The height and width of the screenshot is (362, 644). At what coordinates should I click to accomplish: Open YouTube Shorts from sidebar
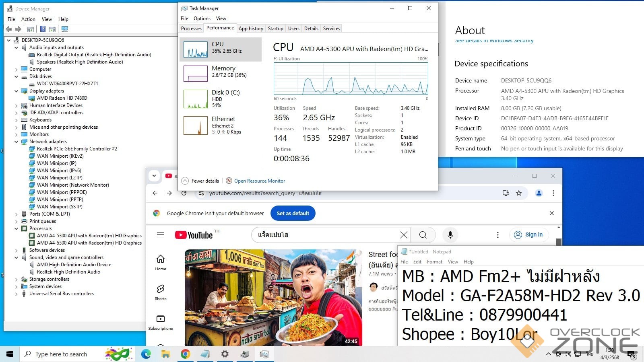[x=161, y=292]
